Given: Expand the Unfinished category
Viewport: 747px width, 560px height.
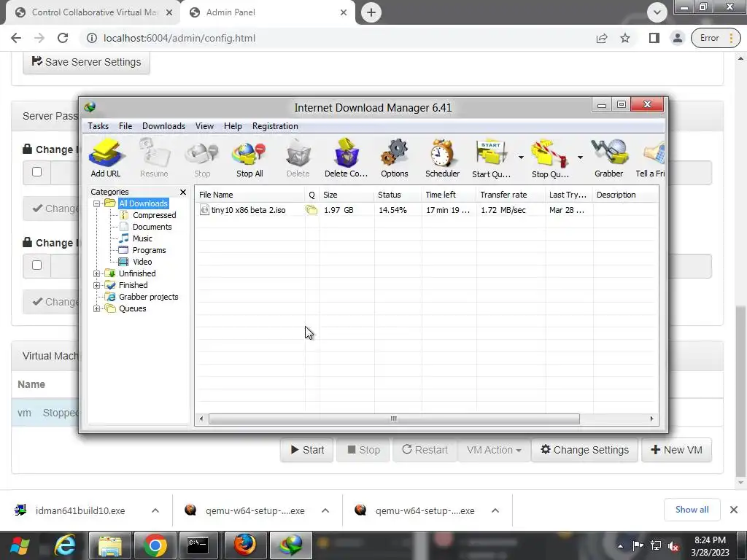Looking at the screenshot, I should coord(97,273).
